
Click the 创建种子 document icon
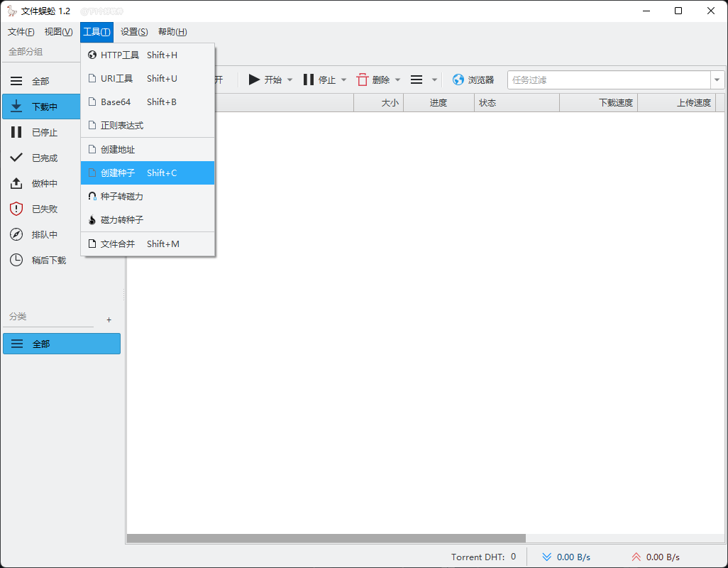(92, 173)
